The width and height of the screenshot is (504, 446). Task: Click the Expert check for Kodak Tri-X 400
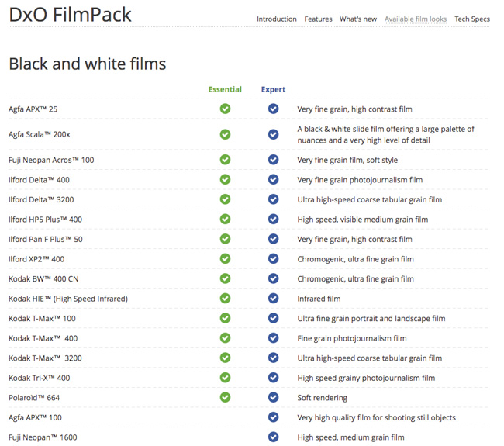(x=273, y=378)
